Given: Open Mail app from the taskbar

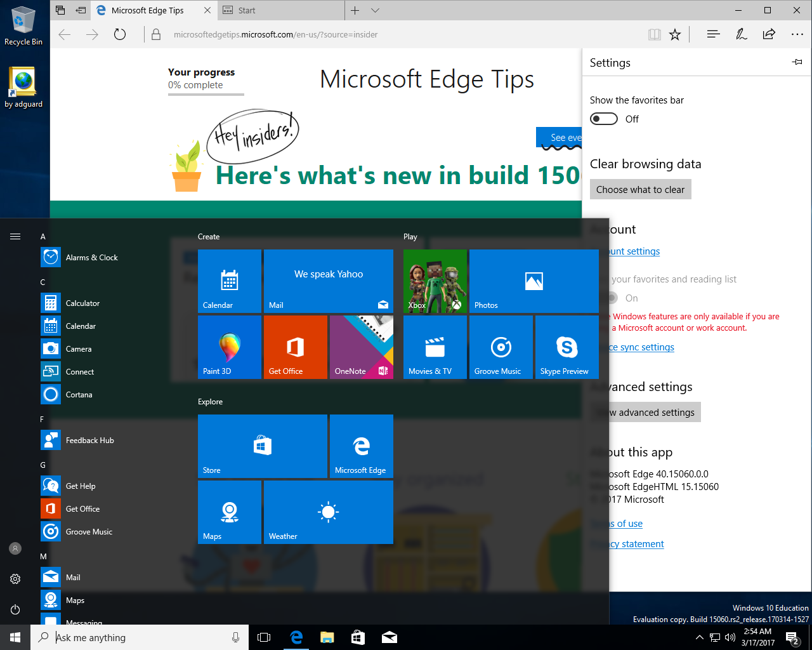Looking at the screenshot, I should click(x=390, y=637).
